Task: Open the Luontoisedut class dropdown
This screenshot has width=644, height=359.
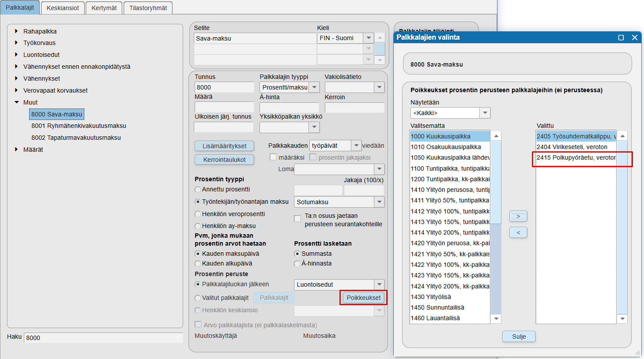Action: 380,284
